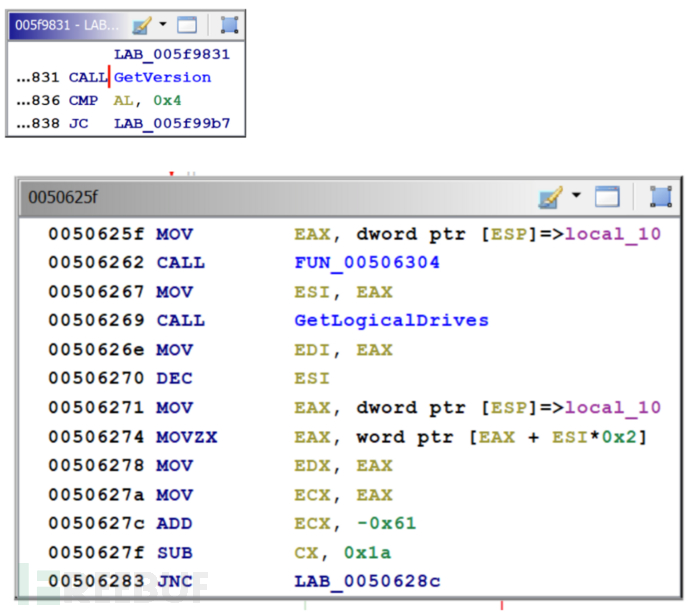Select the LAB_005f9831 label line
Image resolution: width=690 pixels, height=612 pixels.
pyautogui.click(x=171, y=54)
